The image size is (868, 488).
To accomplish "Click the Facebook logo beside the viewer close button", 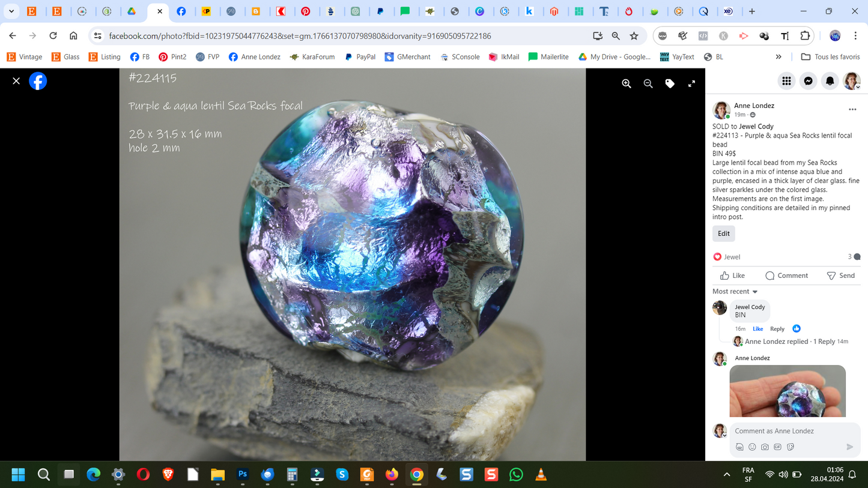I will click(x=38, y=81).
